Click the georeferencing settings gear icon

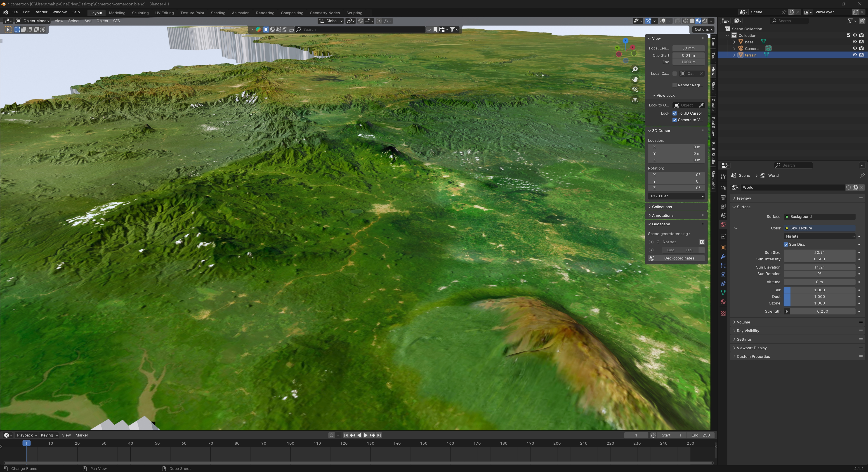[702, 242]
